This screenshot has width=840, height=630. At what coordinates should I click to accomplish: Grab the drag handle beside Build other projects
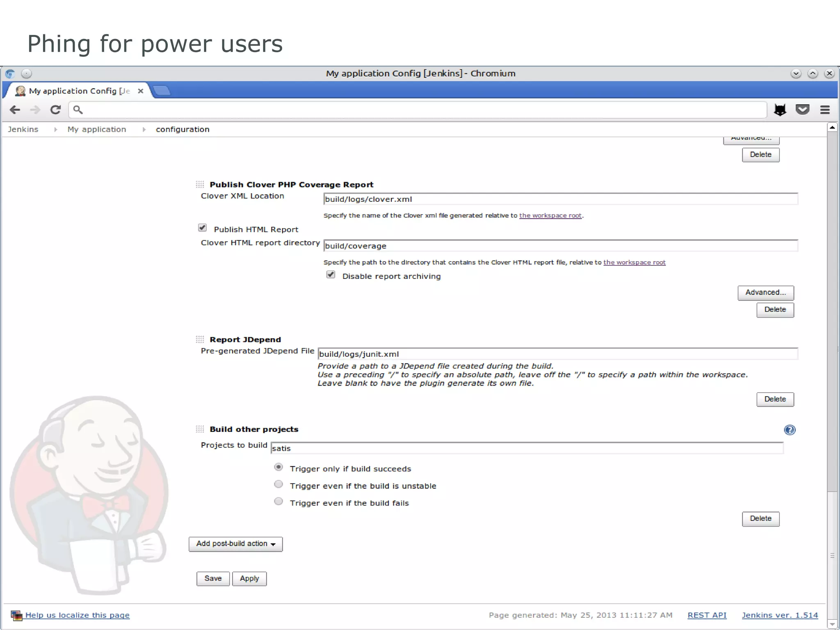point(200,429)
